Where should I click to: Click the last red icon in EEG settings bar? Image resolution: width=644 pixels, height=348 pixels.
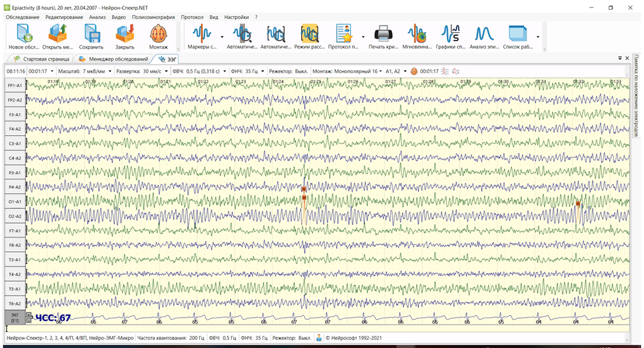(x=455, y=71)
